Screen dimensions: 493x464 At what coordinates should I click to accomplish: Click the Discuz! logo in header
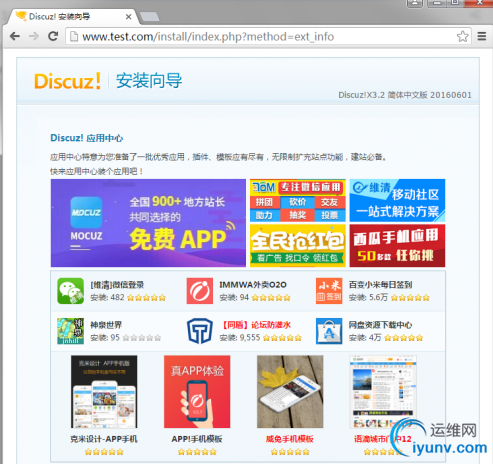point(68,81)
